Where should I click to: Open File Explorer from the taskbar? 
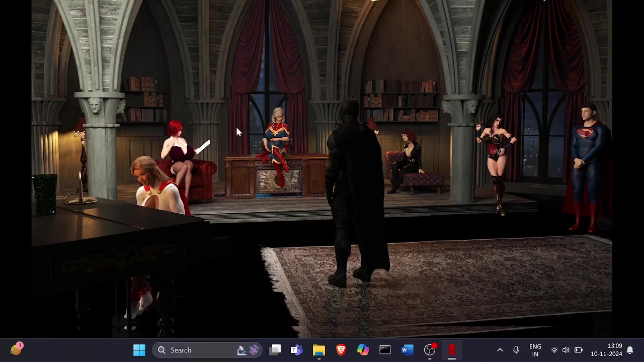click(319, 350)
